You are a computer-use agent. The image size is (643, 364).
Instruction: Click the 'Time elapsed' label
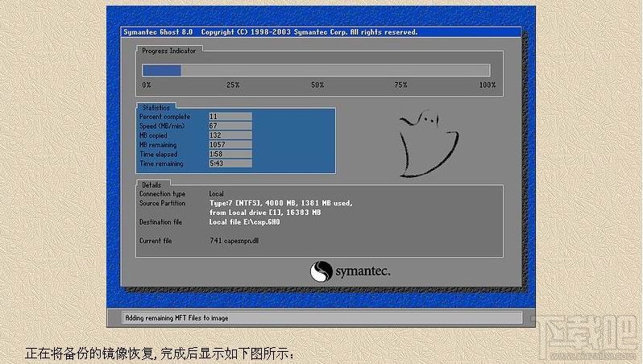[158, 154]
